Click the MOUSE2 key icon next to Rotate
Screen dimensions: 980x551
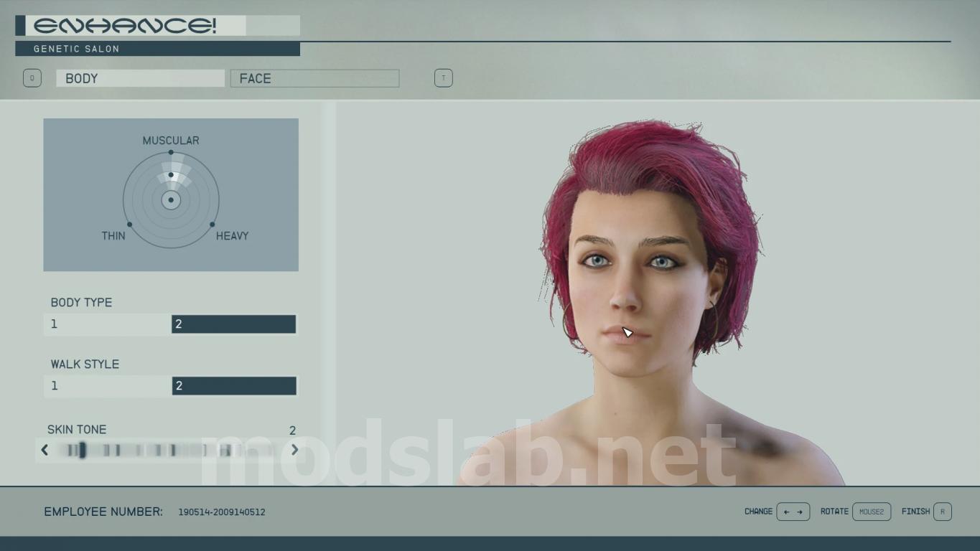[872, 512]
